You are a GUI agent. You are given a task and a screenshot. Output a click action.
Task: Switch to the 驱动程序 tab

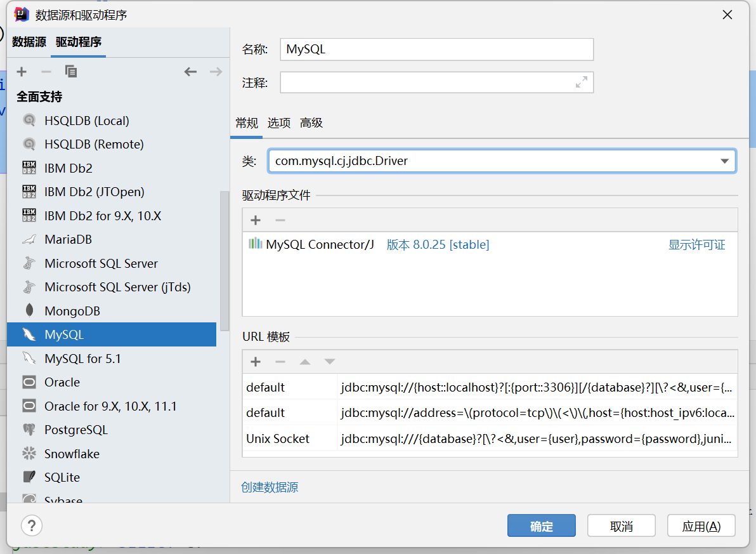[x=79, y=42]
